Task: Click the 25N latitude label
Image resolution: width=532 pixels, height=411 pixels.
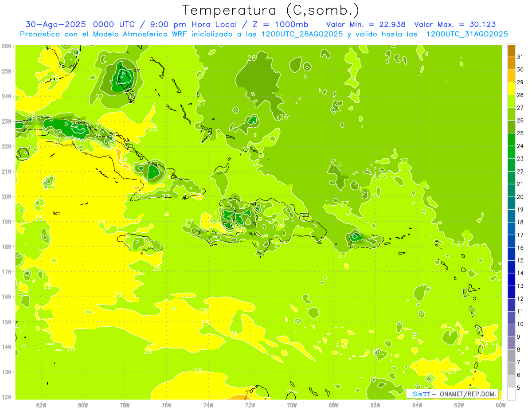Action: [x=7, y=71]
